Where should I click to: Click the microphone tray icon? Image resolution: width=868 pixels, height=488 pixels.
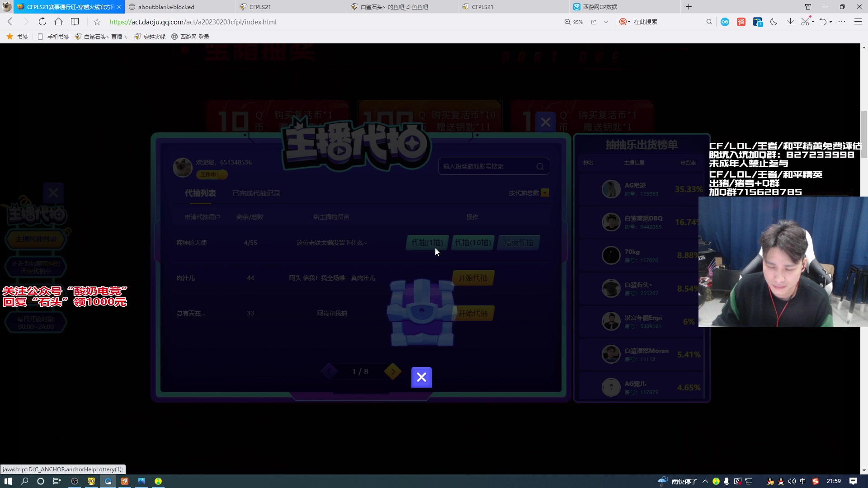tap(726, 481)
